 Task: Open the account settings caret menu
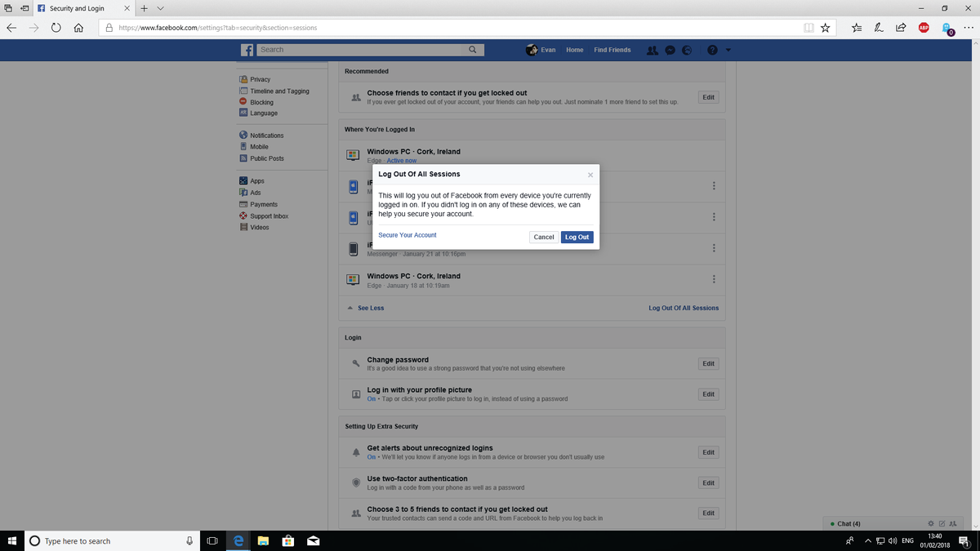tap(728, 50)
